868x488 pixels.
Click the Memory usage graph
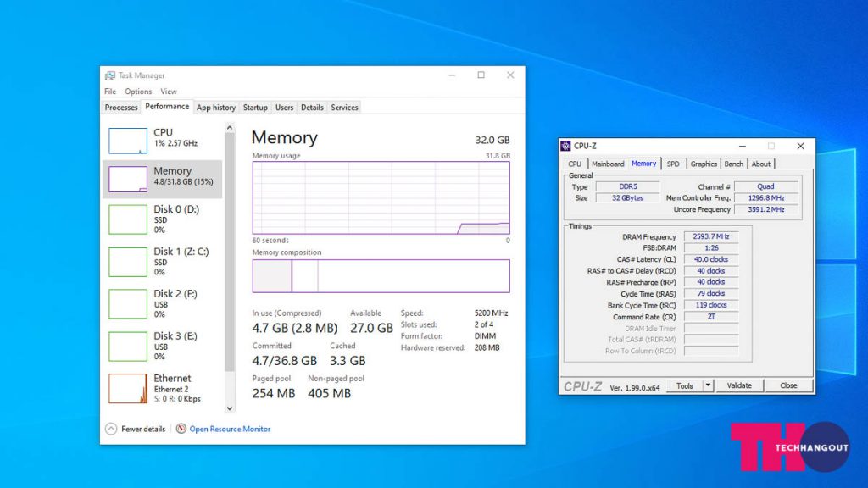(x=381, y=197)
